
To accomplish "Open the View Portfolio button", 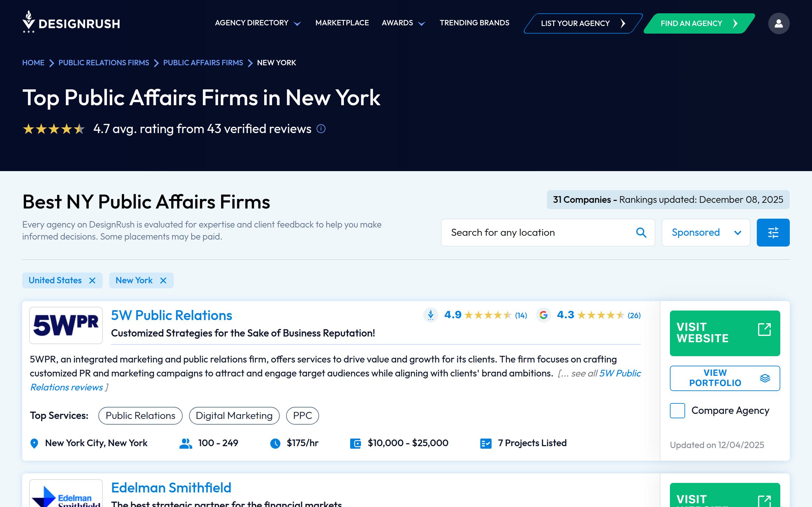I will click(x=724, y=378).
